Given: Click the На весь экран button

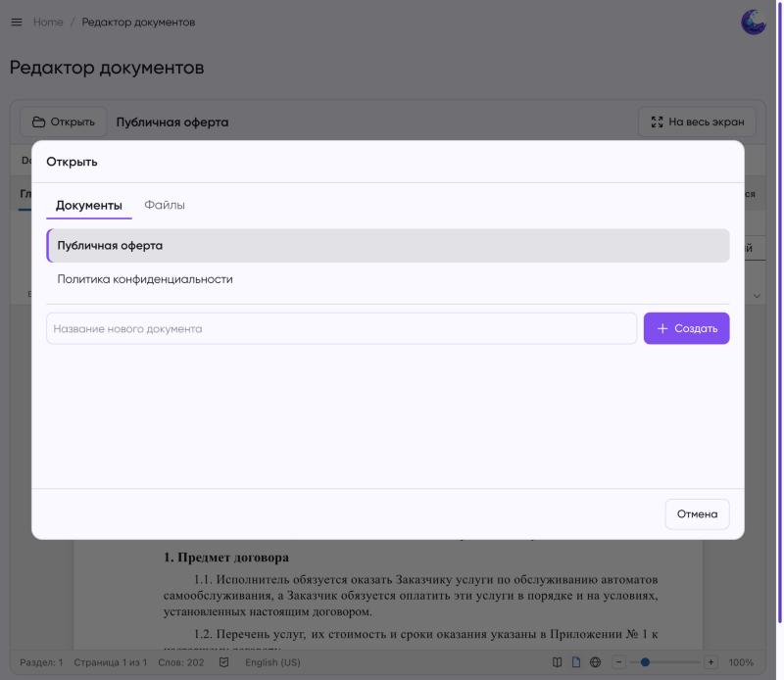Looking at the screenshot, I should click(698, 122).
